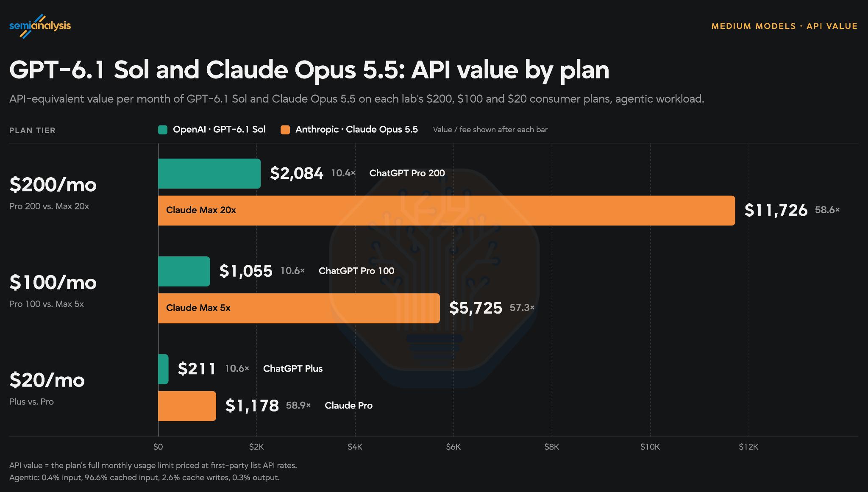Click the ChatGPT Pro 200 label
This screenshot has width=868, height=492.
(407, 173)
